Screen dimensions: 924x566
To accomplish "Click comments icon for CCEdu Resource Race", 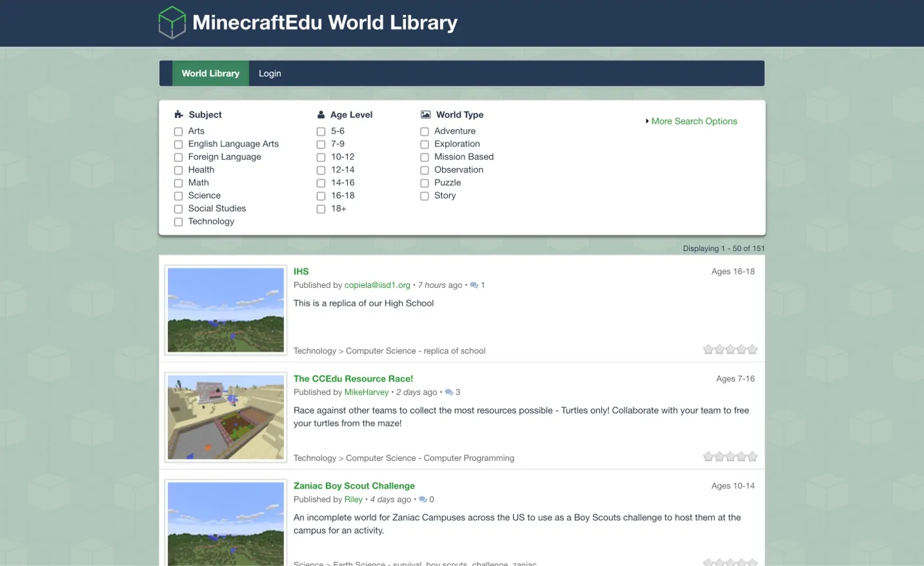I will pos(449,392).
